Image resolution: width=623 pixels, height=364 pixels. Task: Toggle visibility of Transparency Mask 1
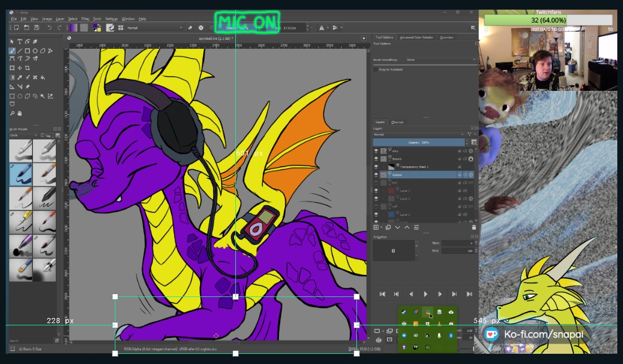tap(376, 167)
